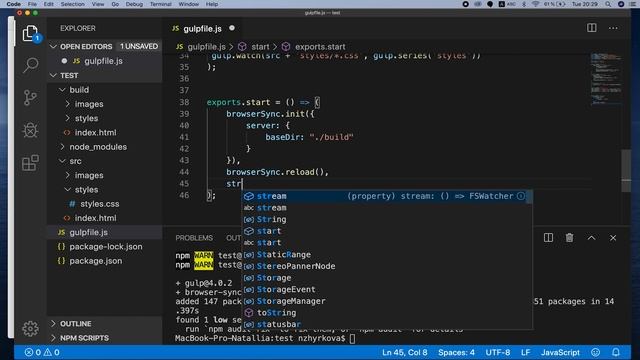Choose StorageManager from suggestions
The width and height of the screenshot is (640, 360).
click(387, 301)
